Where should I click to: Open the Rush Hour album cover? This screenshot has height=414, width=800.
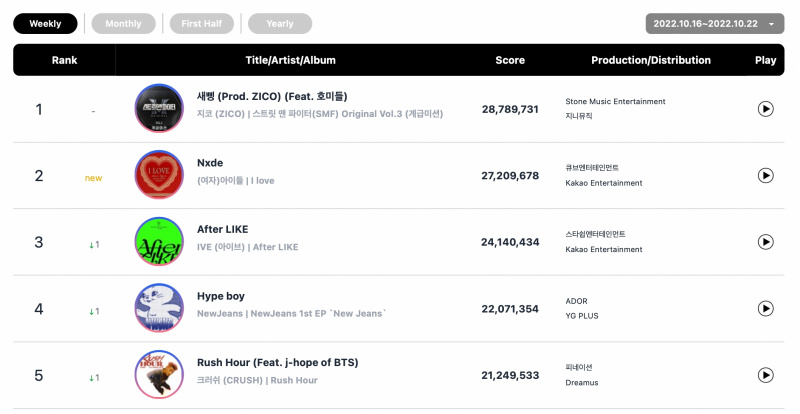pyautogui.click(x=159, y=374)
